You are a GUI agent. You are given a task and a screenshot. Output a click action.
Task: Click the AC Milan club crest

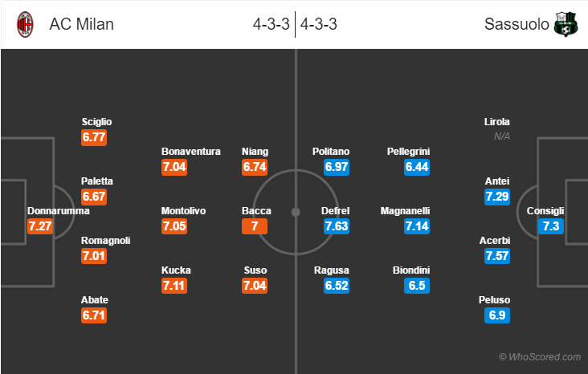coord(25,24)
